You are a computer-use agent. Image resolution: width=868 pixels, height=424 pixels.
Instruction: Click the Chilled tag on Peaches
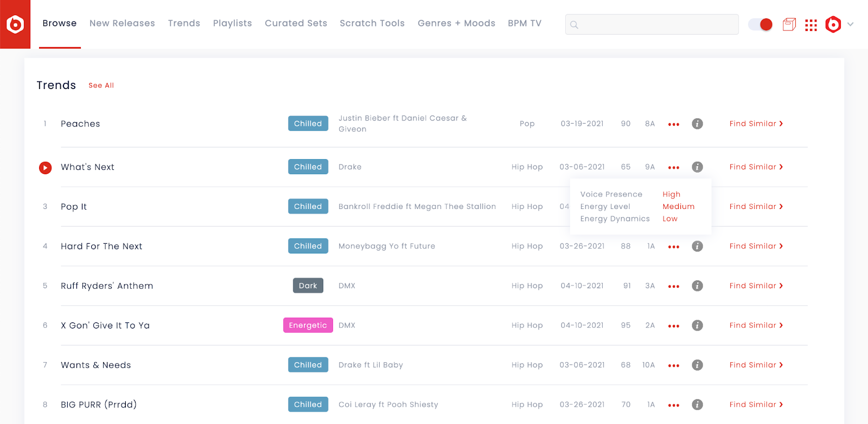tap(308, 124)
